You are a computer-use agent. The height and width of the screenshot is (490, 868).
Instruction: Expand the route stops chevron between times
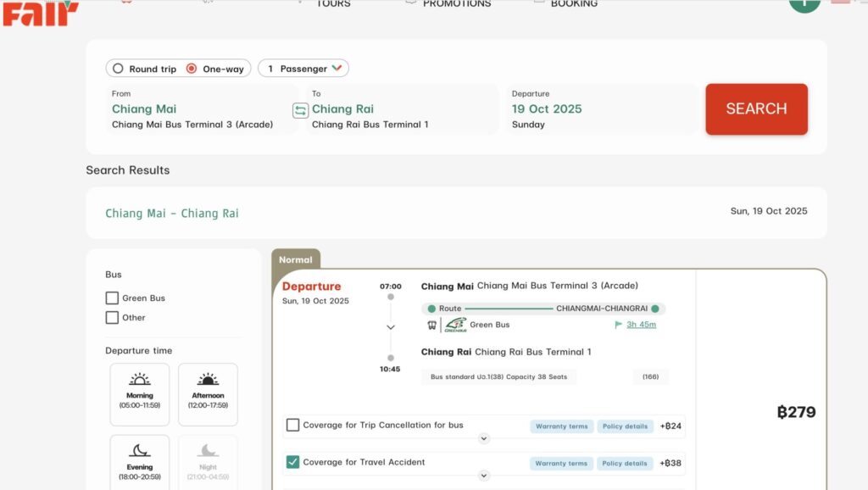[x=390, y=327]
